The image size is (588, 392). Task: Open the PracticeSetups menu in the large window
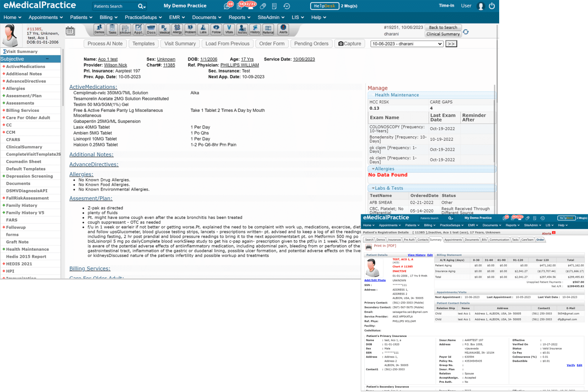pos(143,18)
